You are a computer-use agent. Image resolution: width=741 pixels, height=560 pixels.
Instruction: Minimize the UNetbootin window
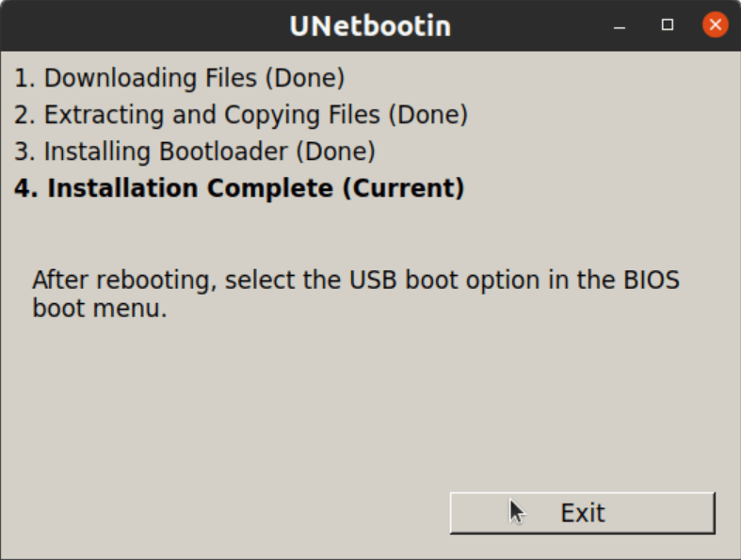click(x=620, y=25)
